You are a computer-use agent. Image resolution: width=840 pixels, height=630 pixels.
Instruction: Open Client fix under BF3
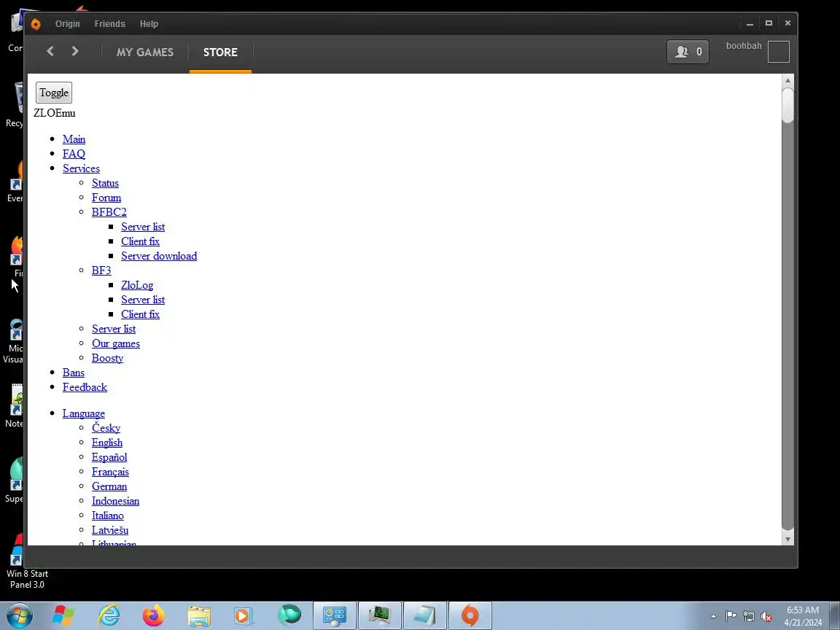click(140, 314)
